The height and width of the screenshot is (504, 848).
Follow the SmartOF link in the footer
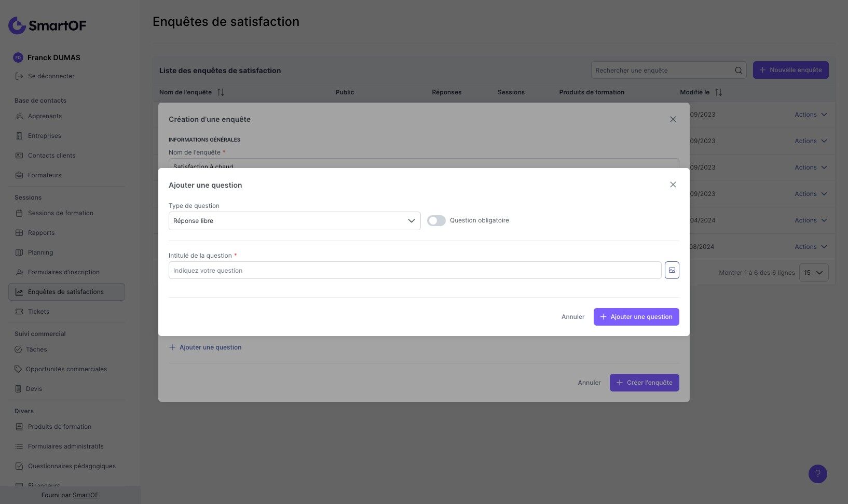tap(85, 495)
